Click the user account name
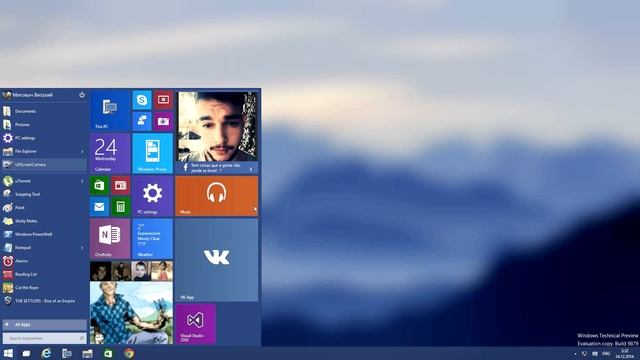The width and height of the screenshot is (640, 360). tap(32, 95)
